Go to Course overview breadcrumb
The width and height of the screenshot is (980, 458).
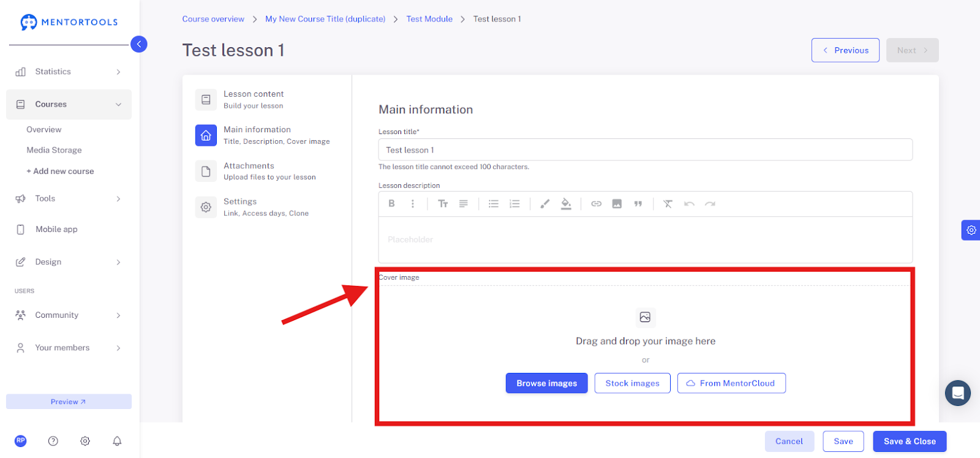coord(213,19)
